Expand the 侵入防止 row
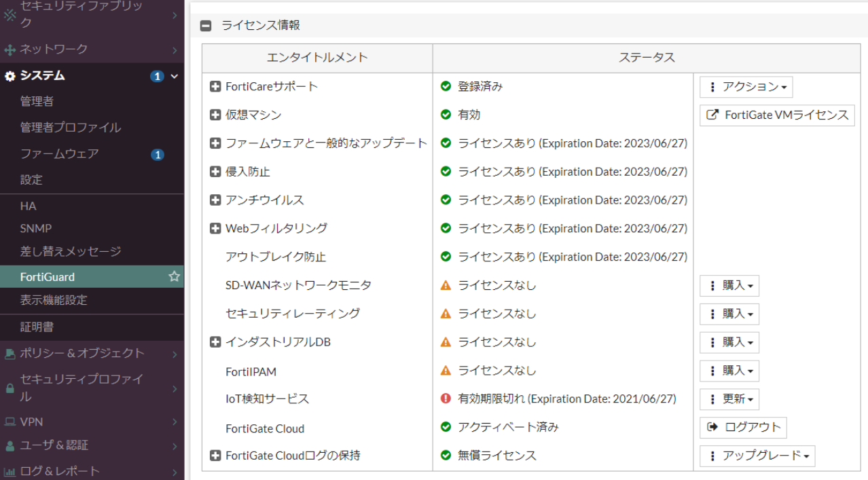 pos(215,172)
